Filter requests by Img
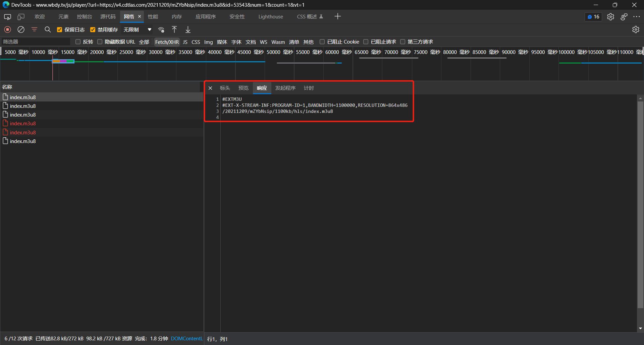Viewport: 644px width, 345px height. pyautogui.click(x=208, y=42)
